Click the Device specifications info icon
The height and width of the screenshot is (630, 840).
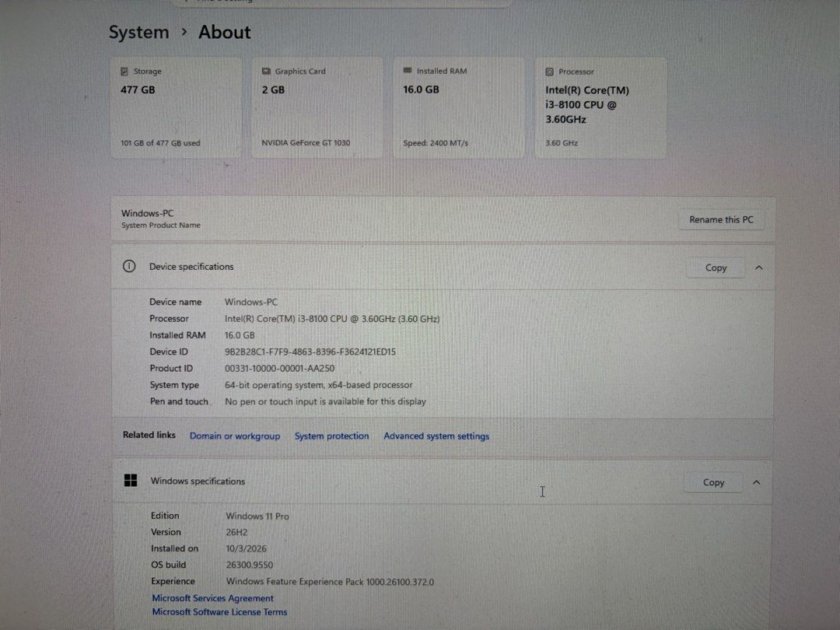point(129,266)
